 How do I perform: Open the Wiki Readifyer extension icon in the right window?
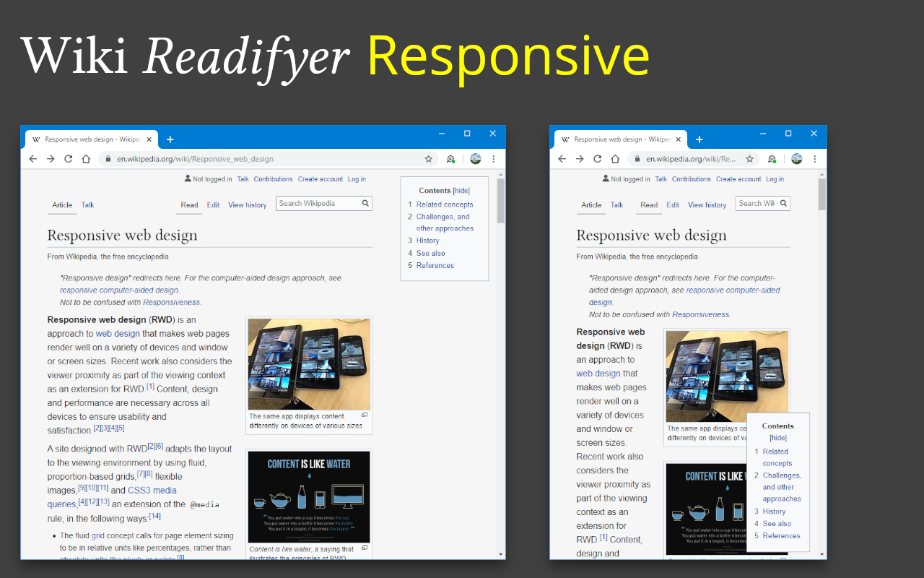tap(772, 159)
